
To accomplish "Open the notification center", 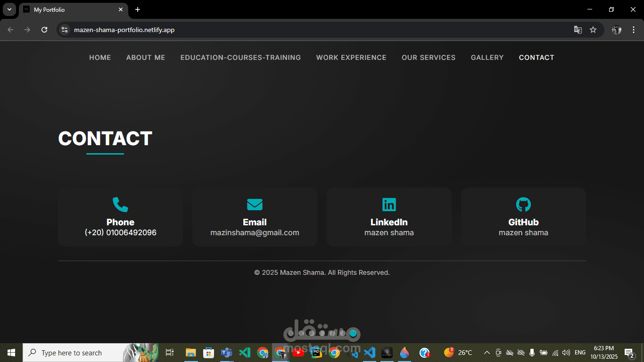I will click(x=629, y=353).
